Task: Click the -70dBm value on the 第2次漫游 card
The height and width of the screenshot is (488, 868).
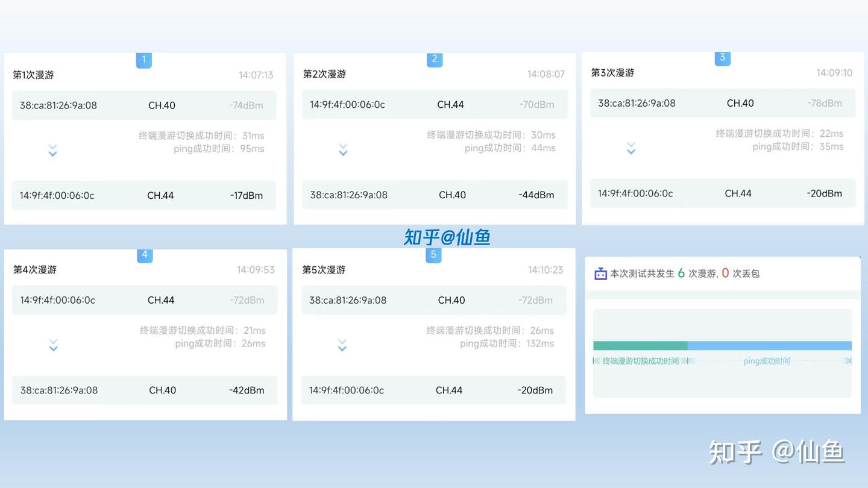Action: (537, 104)
